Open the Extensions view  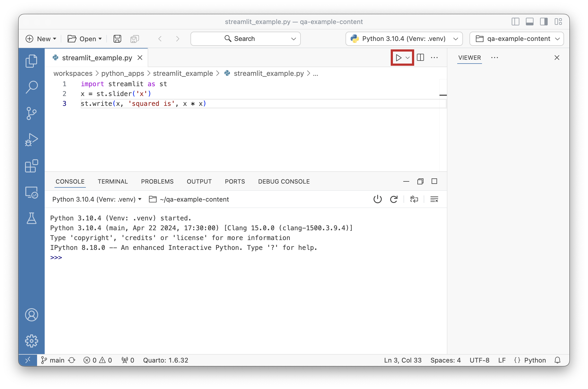pyautogui.click(x=32, y=166)
